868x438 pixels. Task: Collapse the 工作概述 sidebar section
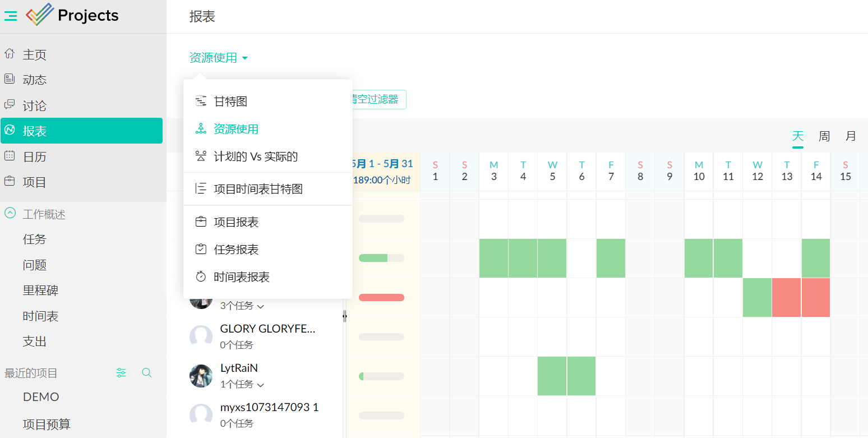(10, 214)
